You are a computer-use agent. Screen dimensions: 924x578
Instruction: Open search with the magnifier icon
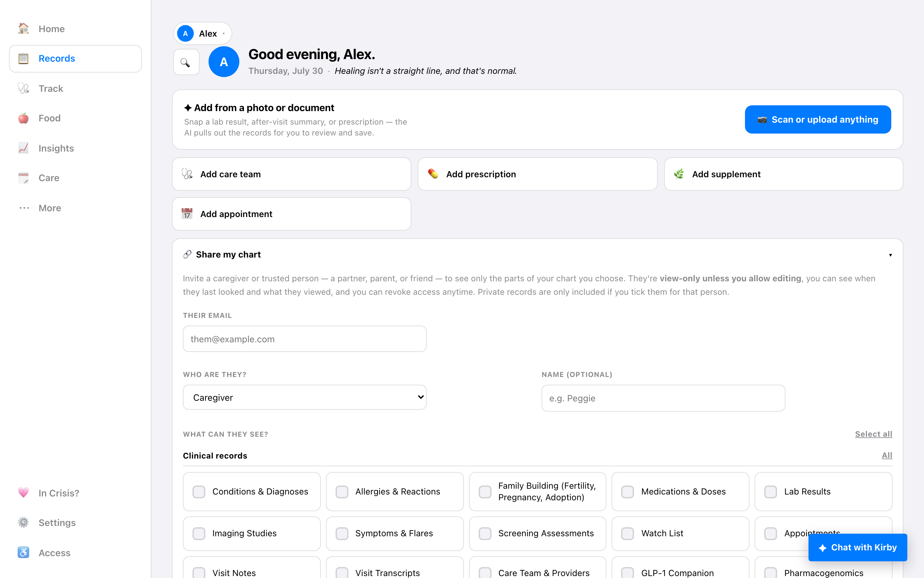(186, 62)
